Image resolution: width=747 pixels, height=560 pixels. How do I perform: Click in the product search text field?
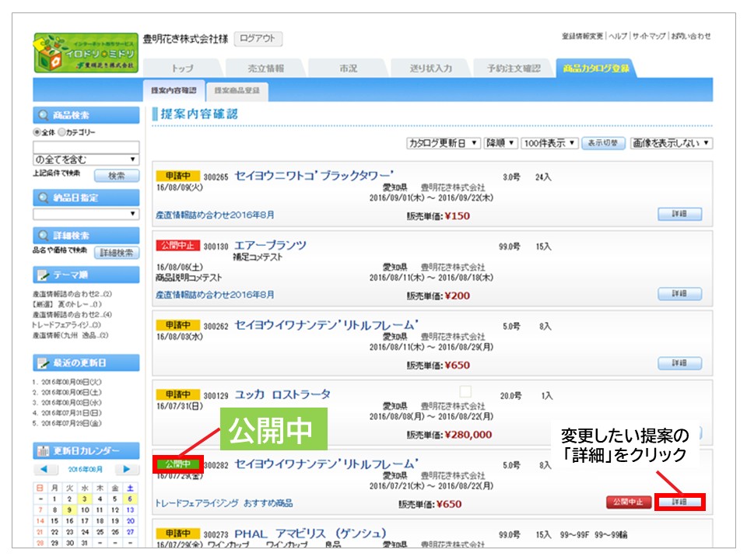coord(86,146)
